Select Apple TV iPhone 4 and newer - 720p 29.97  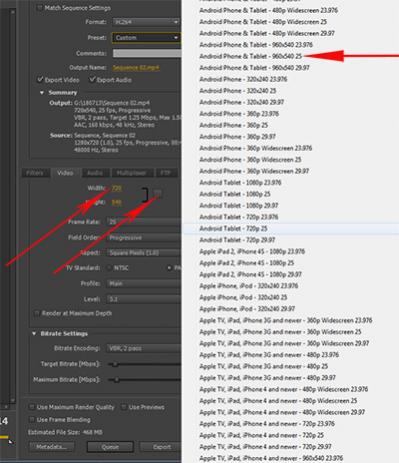point(266,447)
